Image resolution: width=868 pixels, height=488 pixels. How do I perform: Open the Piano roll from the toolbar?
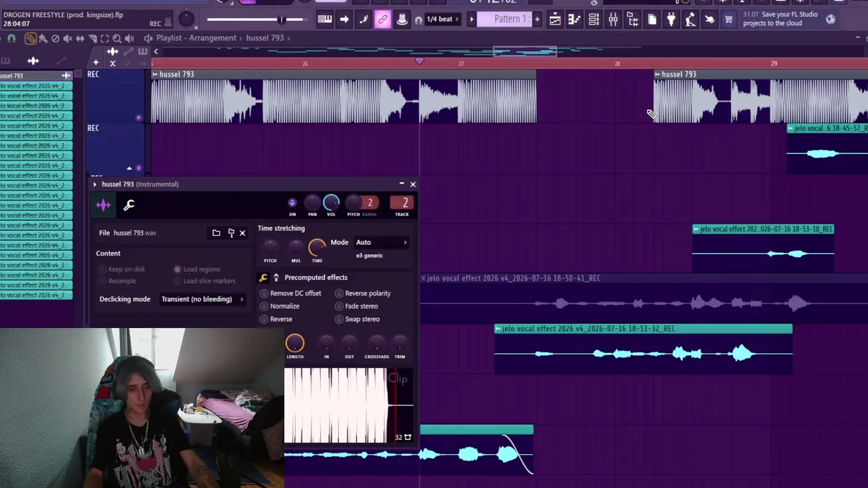click(574, 20)
